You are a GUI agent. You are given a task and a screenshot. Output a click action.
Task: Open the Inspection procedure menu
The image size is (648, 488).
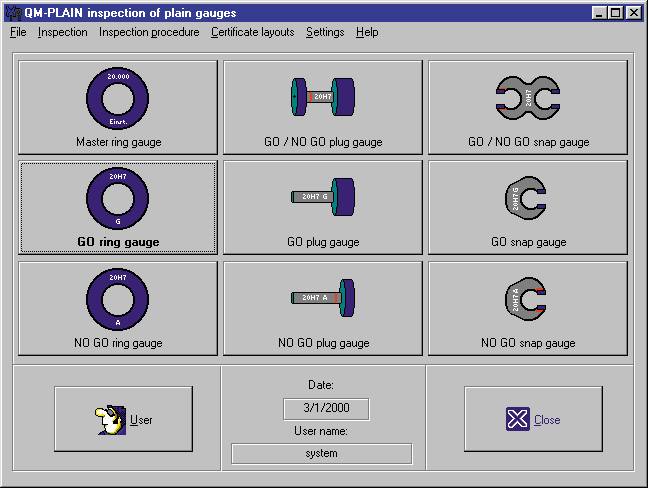(x=149, y=32)
